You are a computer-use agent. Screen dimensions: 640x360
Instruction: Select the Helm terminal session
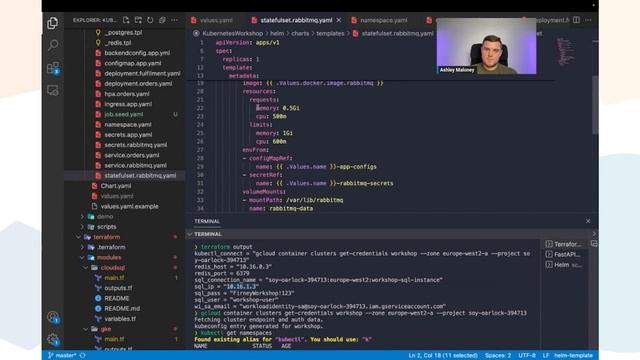[x=564, y=264]
